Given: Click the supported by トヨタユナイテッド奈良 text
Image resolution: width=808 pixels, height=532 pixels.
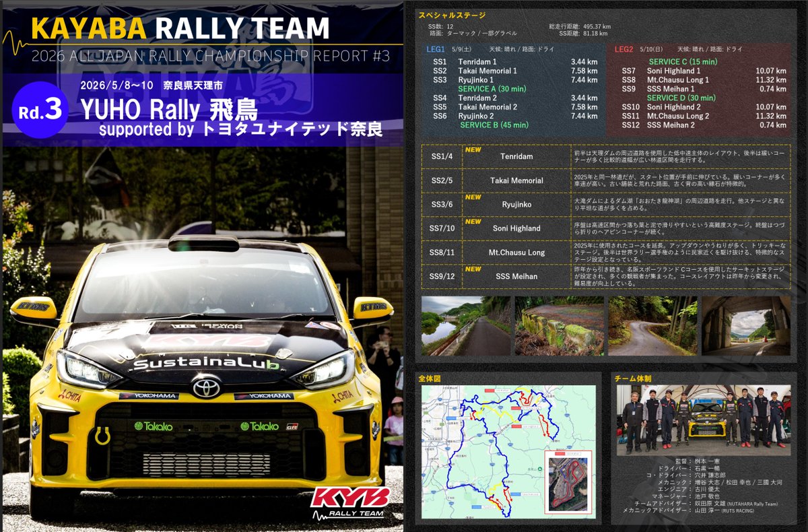Looking at the screenshot, I should [x=240, y=129].
